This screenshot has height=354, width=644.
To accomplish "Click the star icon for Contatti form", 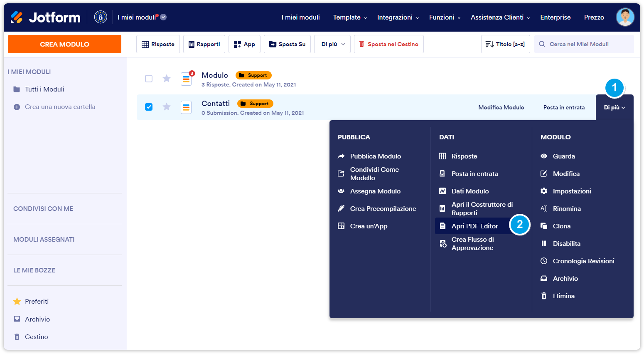I will click(167, 107).
